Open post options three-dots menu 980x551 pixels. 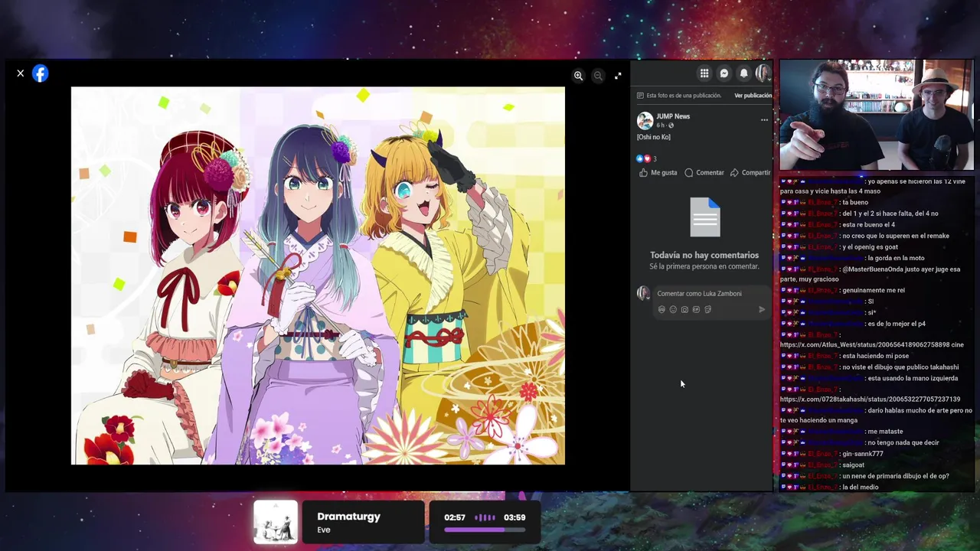click(764, 120)
